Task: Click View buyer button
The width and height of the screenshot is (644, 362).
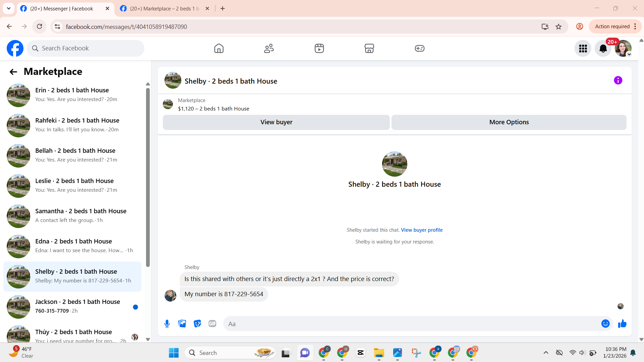Action: point(276,122)
